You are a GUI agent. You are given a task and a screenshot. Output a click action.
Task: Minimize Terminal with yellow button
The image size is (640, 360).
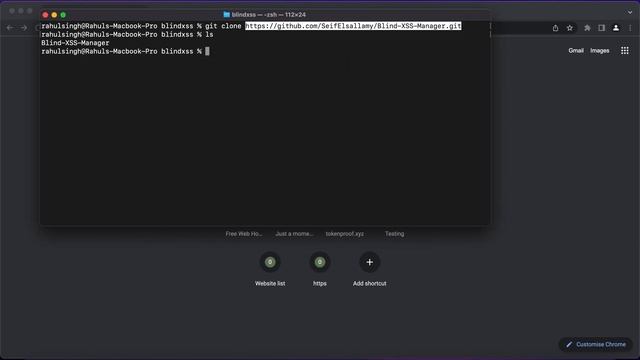[x=54, y=15]
